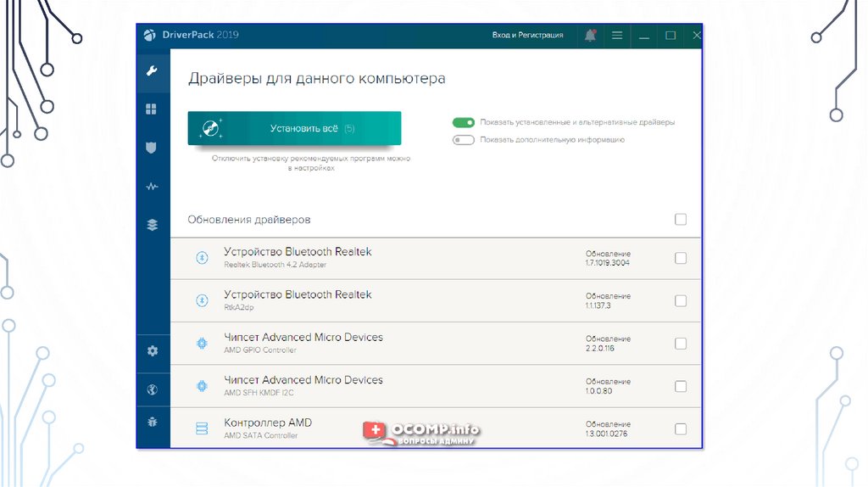Click version 1.0.0.80 update text
The width and height of the screenshot is (868, 487).
coord(599,390)
